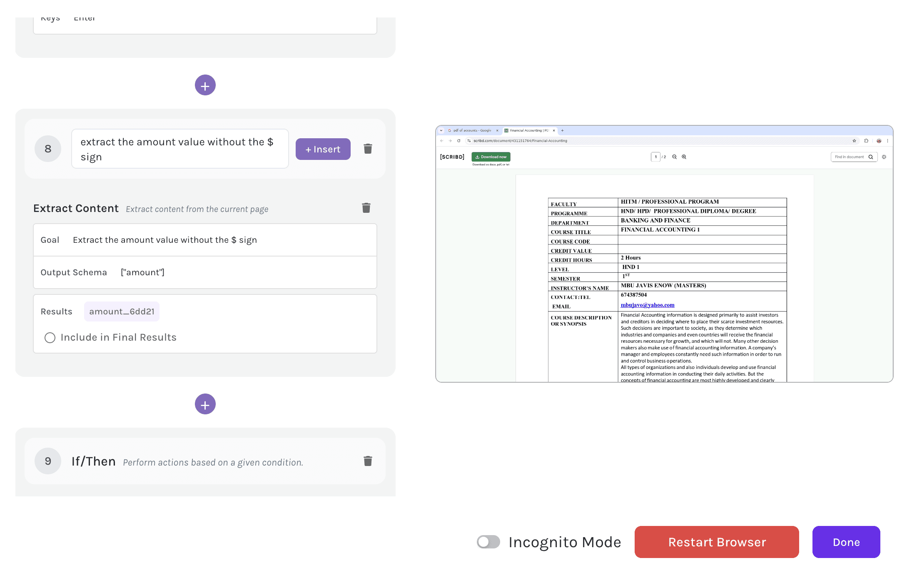Open the browser three-dot menu

tap(887, 141)
